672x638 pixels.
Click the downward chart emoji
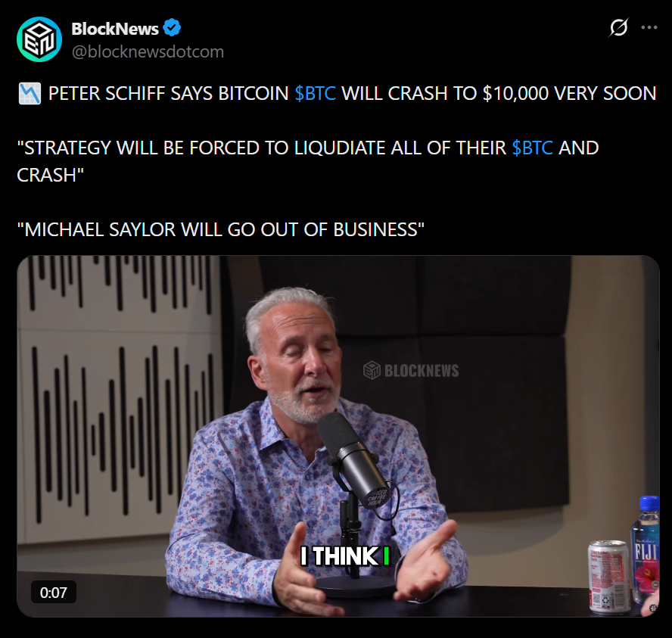[30, 93]
